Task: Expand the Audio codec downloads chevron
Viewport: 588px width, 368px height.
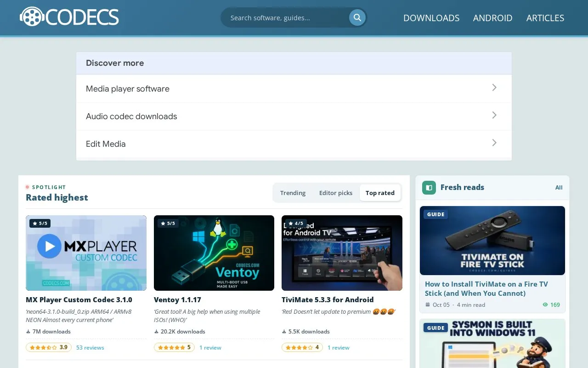Action: click(x=494, y=115)
